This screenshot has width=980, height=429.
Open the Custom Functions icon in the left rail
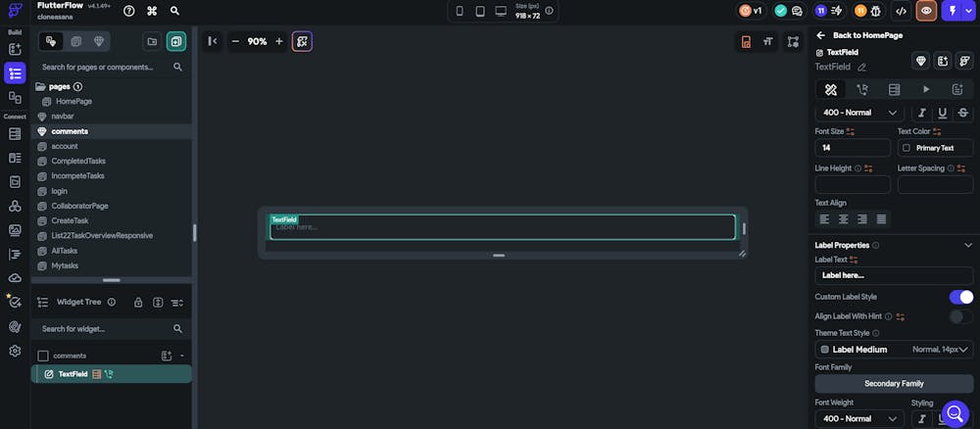coord(15,254)
